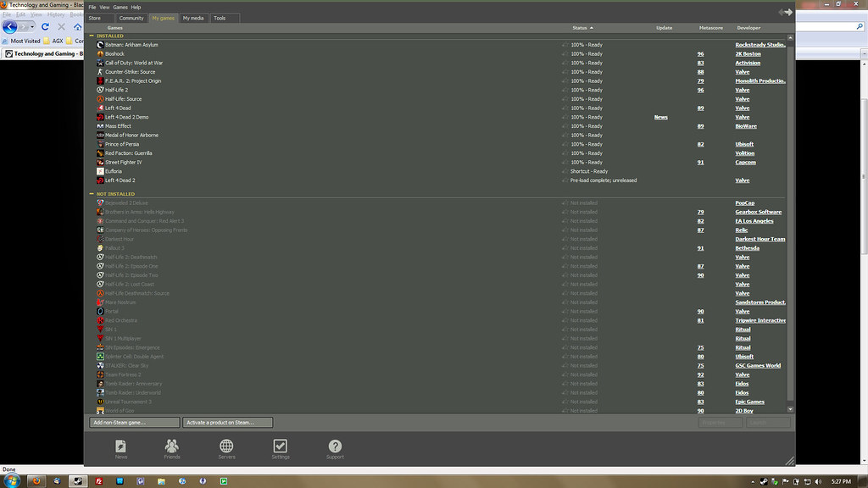This screenshot has height=488, width=868.
Task: Click the games list scroll-down arrow
Action: pos(790,409)
